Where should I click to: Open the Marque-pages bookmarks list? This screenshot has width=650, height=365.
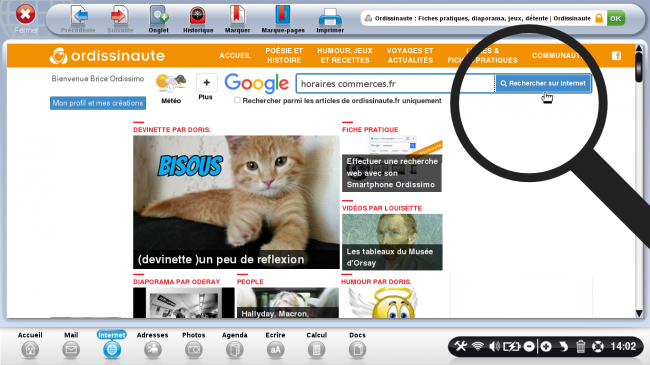[x=283, y=19]
